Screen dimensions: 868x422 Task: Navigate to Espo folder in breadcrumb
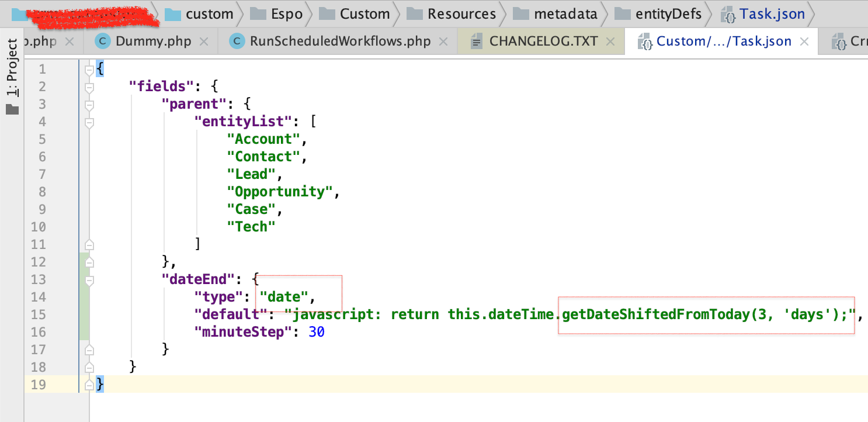click(286, 14)
